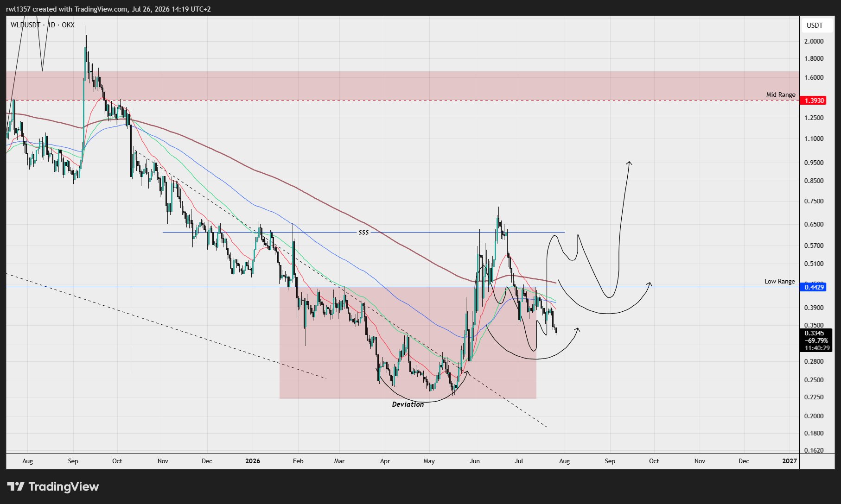Viewport: 841px width, 504px height.
Task: Click the 0.6500 price axis label
Action: click(x=814, y=224)
